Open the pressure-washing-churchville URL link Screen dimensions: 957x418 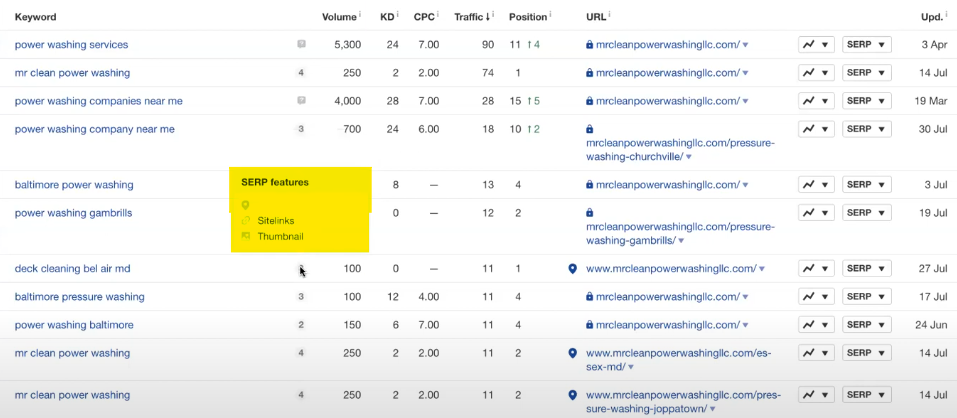pos(680,150)
